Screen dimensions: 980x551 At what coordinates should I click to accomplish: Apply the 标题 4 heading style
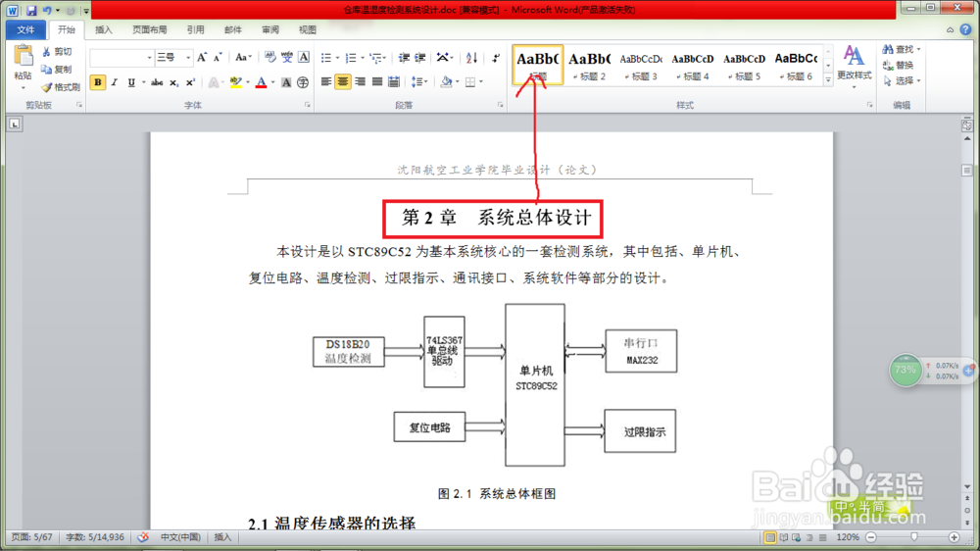tap(693, 65)
